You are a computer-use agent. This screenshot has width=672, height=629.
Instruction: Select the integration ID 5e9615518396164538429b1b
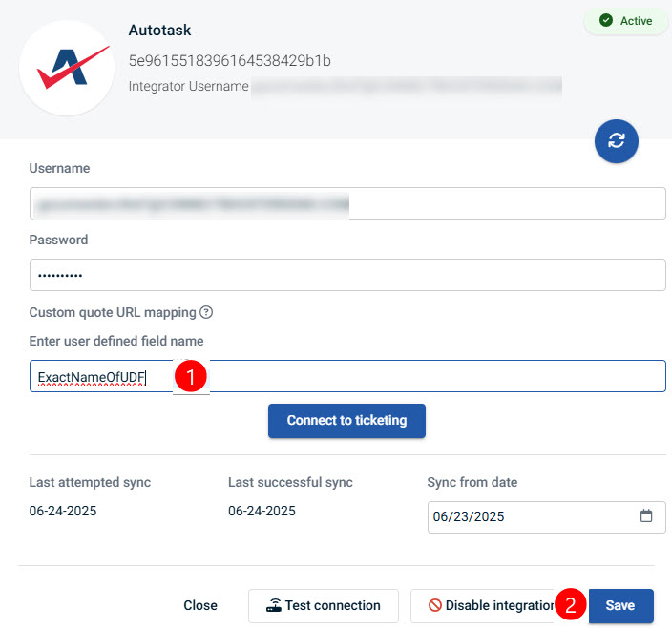tap(230, 61)
